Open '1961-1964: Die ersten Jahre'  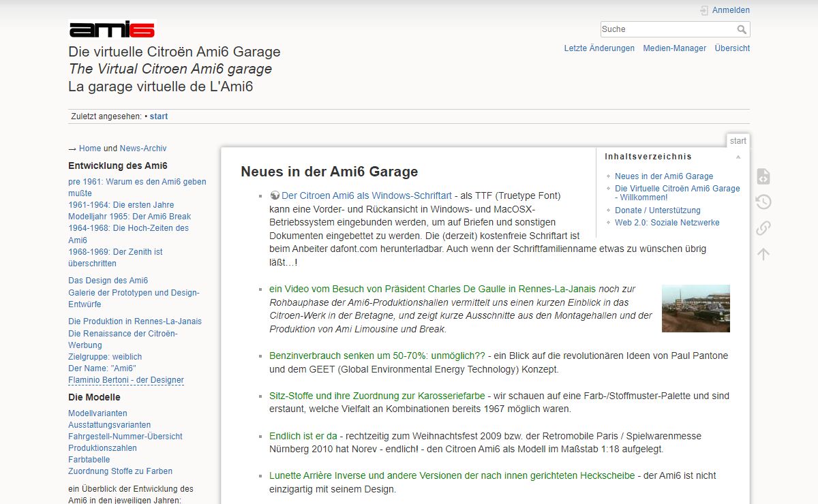pos(121,205)
